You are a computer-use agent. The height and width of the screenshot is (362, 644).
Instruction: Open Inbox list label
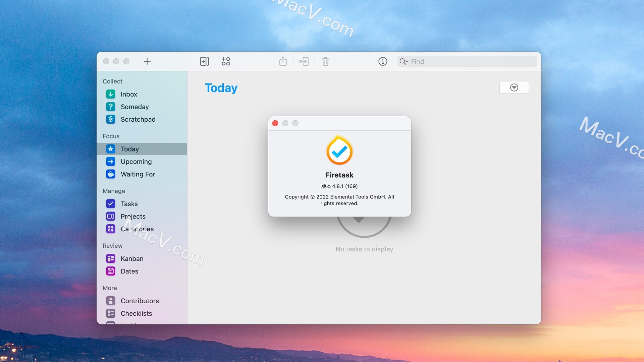(129, 94)
